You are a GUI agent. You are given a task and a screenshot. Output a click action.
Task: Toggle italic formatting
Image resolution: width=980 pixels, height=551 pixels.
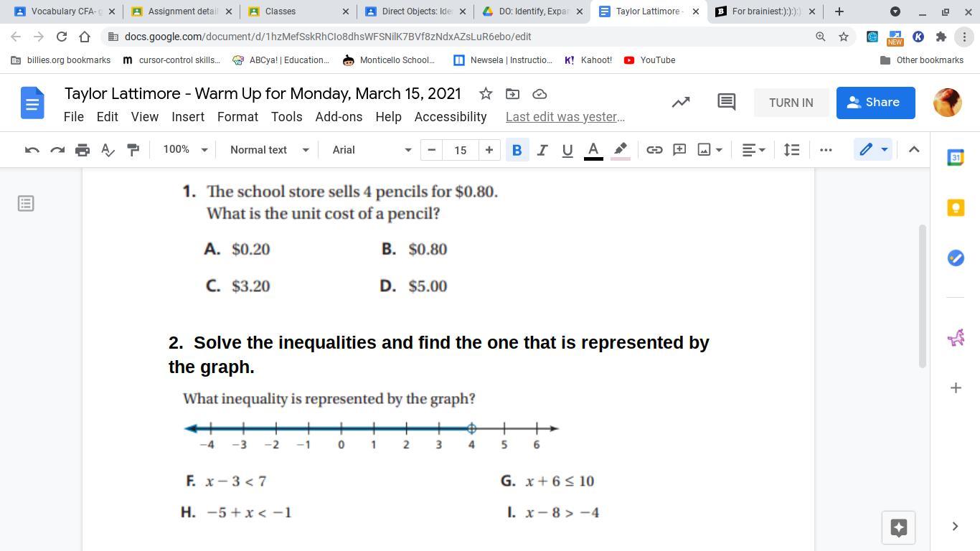542,150
